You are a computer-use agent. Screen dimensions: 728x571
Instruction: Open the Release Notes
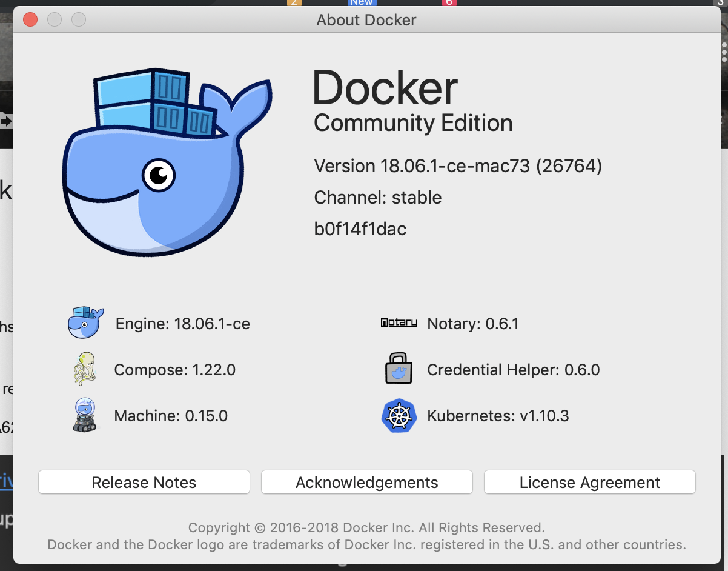[x=144, y=482]
